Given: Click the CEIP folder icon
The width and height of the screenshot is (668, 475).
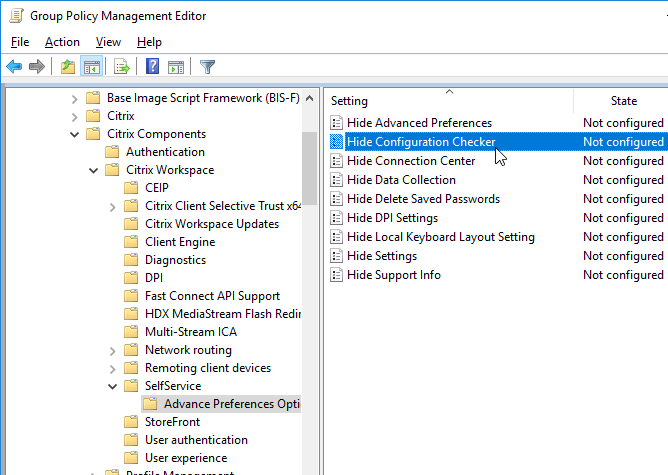Looking at the screenshot, I should pyautogui.click(x=131, y=188).
